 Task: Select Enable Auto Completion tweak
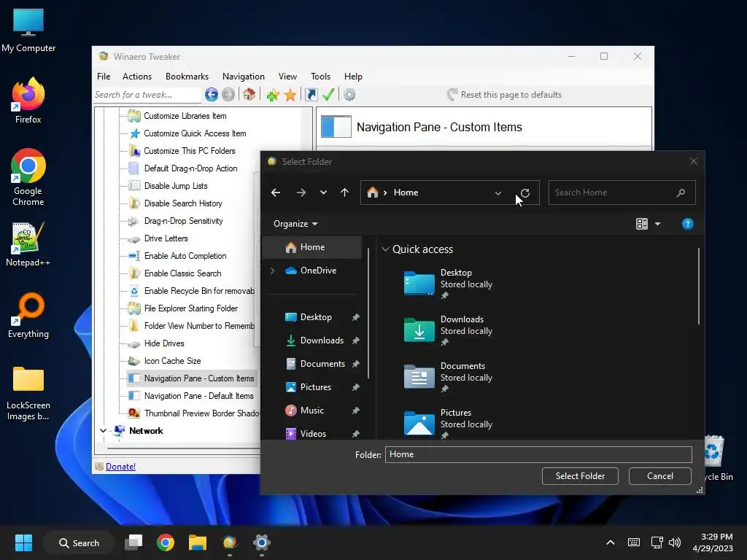pyautogui.click(x=185, y=256)
